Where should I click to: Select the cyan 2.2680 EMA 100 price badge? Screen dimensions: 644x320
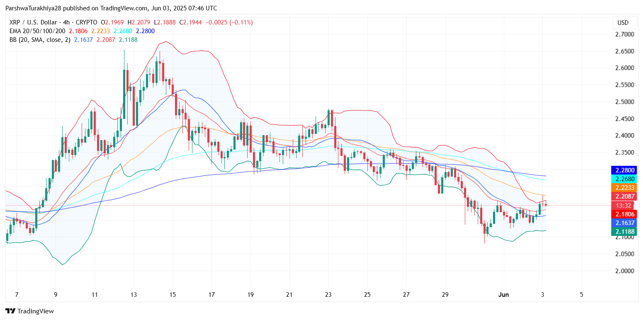click(624, 179)
